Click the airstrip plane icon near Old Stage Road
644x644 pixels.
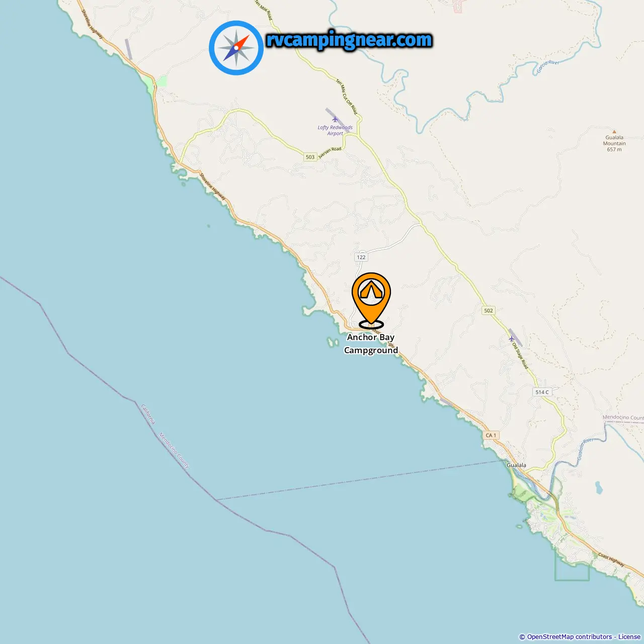coord(511,339)
